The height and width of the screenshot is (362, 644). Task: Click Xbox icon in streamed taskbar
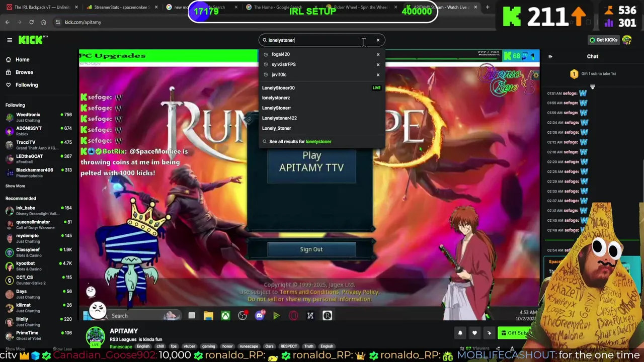pyautogui.click(x=226, y=316)
